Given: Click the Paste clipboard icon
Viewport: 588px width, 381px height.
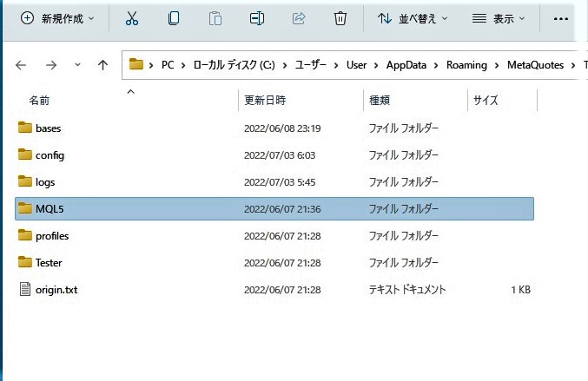Looking at the screenshot, I should click(215, 17).
